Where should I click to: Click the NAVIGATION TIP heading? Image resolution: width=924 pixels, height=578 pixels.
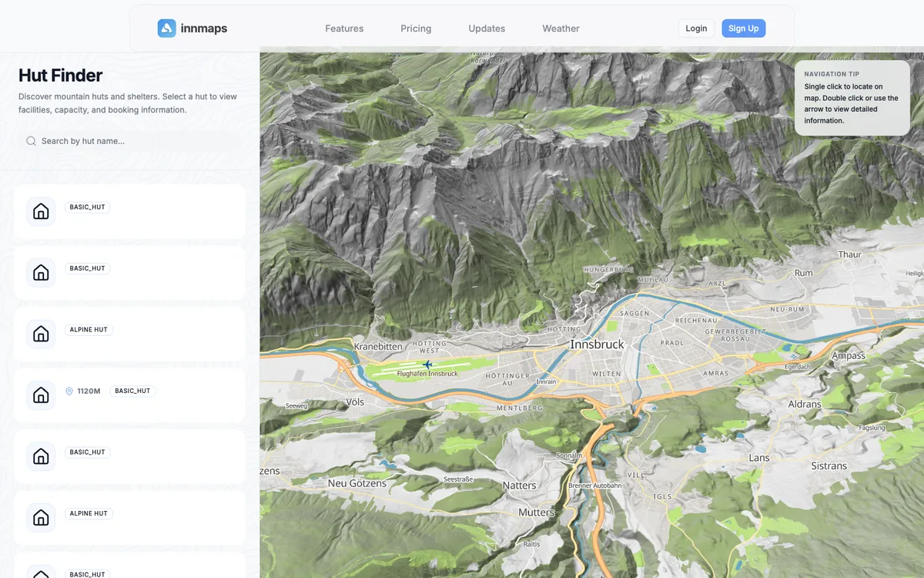pyautogui.click(x=832, y=74)
